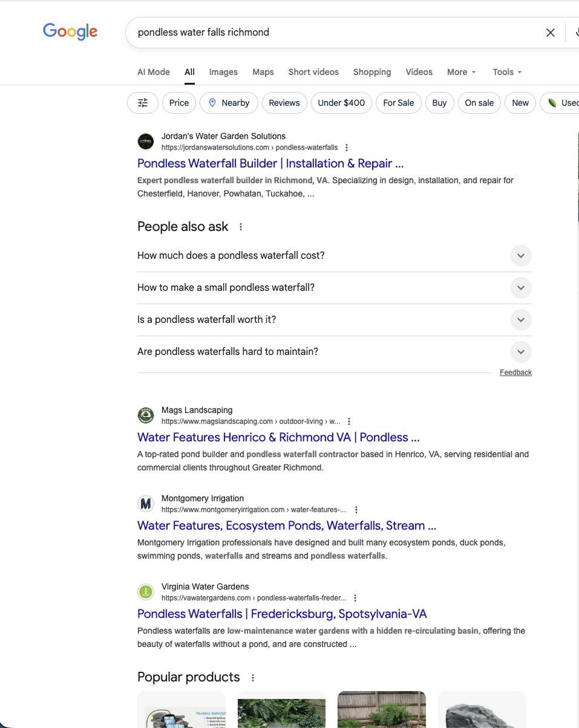This screenshot has height=728, width=579.
Task: Click the Montgomery Irrigation M favicon
Action: (x=146, y=504)
